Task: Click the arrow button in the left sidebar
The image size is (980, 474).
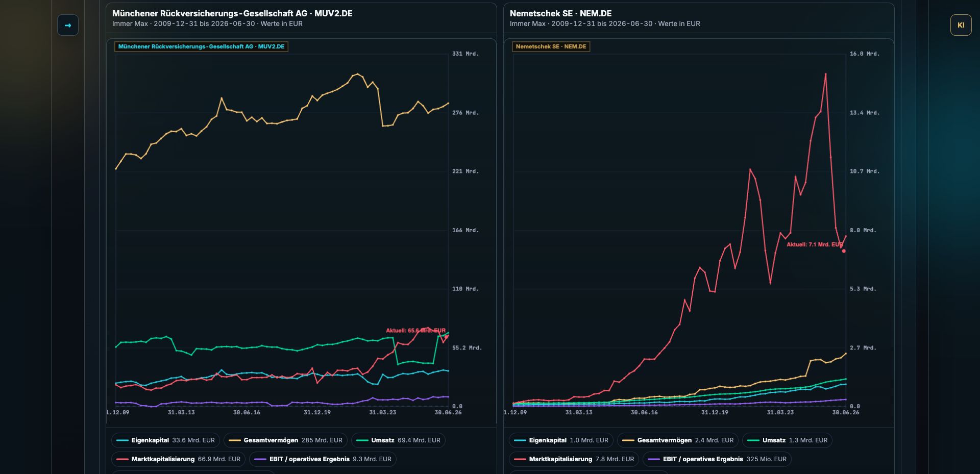Action: (x=68, y=25)
